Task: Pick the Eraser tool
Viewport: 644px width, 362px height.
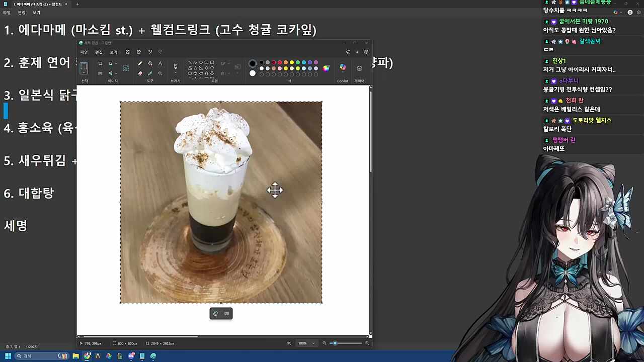Action: (140, 73)
